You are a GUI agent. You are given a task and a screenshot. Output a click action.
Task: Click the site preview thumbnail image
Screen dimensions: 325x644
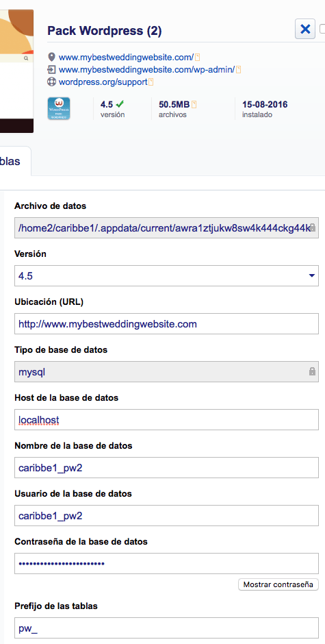click(x=16, y=66)
